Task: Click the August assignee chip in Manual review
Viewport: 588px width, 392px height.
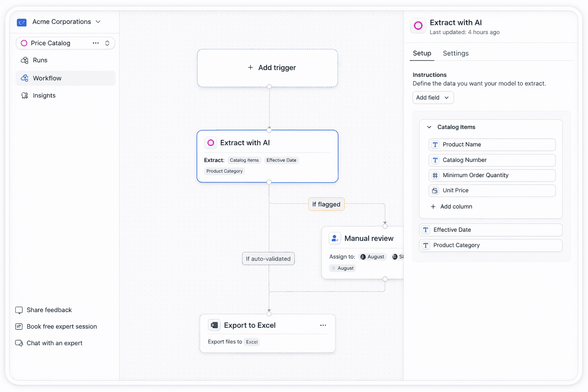Action: 372,256
